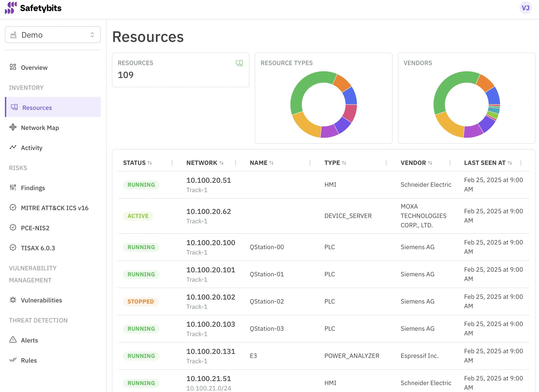This screenshot has height=392, width=539.
Task: Sort table by Vendor column arrows
Action: [430, 163]
